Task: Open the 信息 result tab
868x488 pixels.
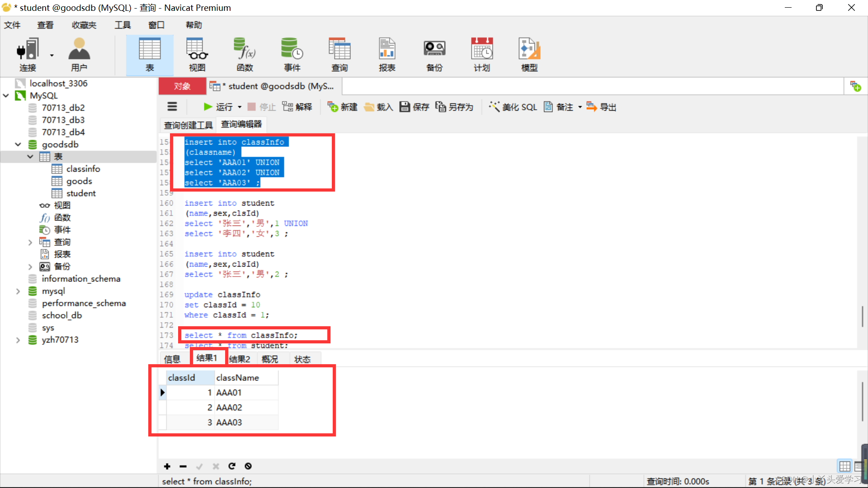Action: click(x=172, y=359)
